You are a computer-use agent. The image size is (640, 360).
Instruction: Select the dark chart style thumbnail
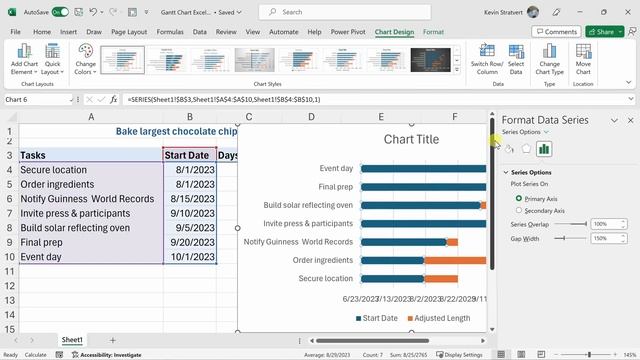(431, 60)
